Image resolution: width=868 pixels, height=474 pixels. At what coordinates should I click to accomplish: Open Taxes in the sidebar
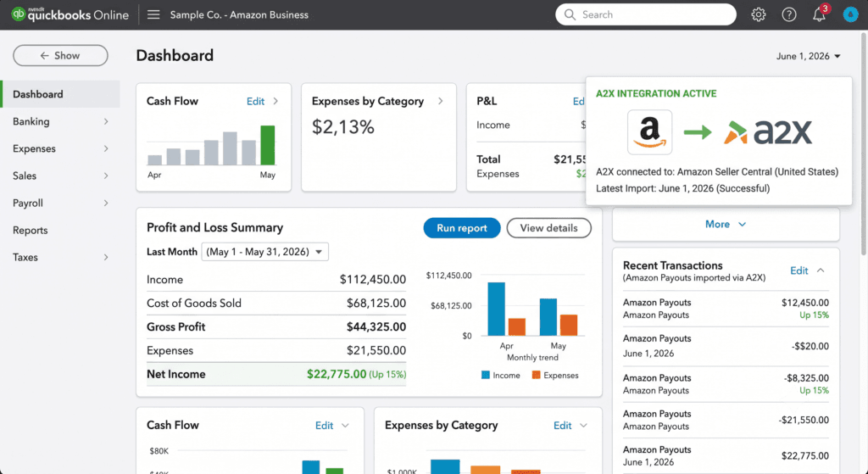[x=60, y=257]
